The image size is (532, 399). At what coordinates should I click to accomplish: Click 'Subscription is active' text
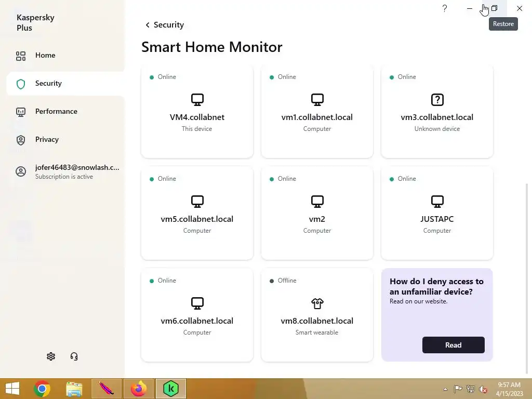point(64,177)
